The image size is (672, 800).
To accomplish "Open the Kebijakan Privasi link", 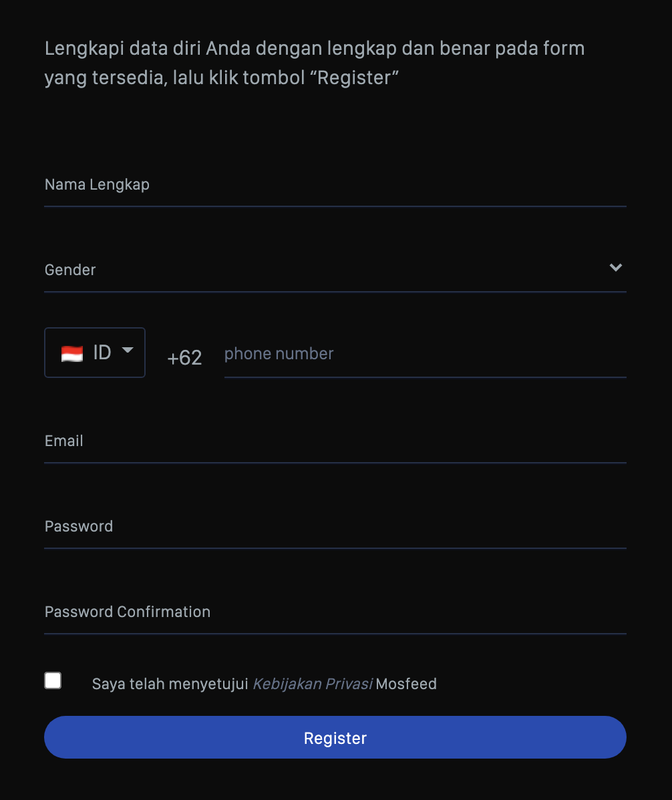I will tap(313, 684).
